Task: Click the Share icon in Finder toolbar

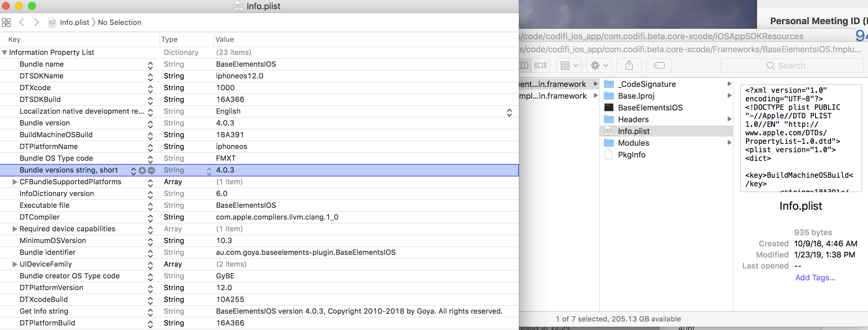Action: [629, 65]
